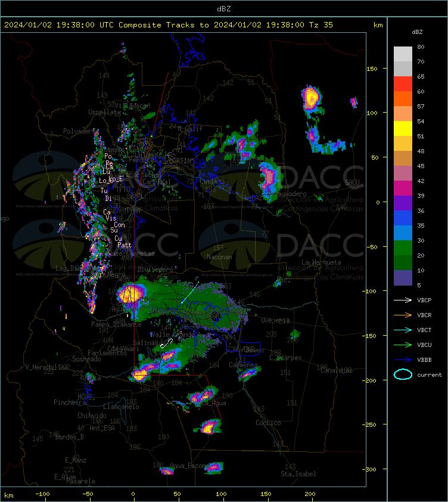The height and width of the screenshot is (502, 448).
Task: Click the SACU map label
Action: pyautogui.click(x=352, y=182)
